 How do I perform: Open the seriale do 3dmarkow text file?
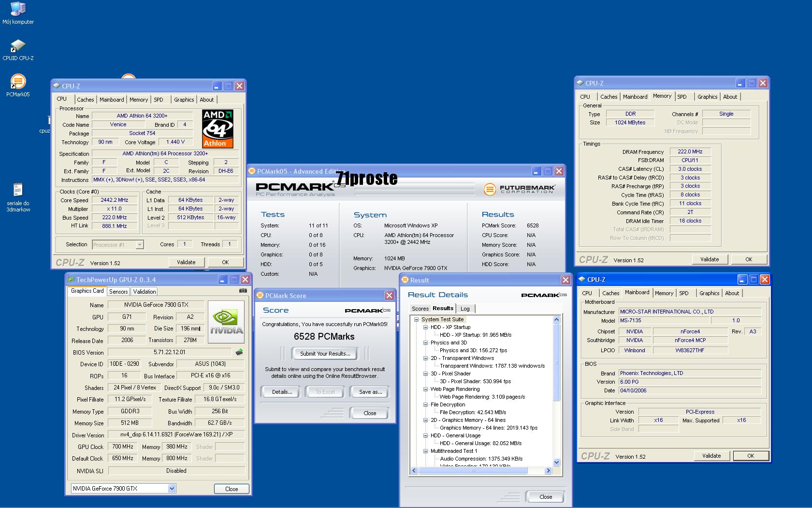18,197
